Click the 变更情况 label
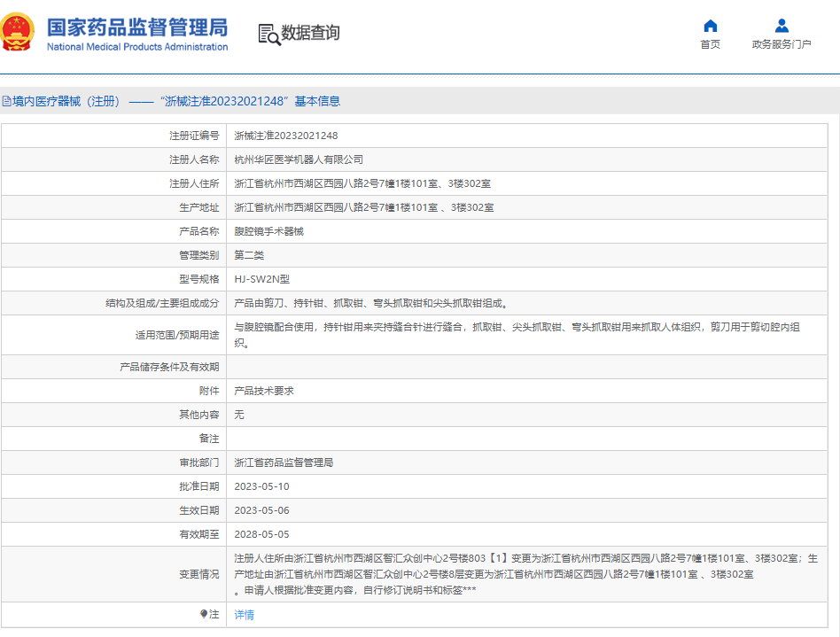 (199, 574)
